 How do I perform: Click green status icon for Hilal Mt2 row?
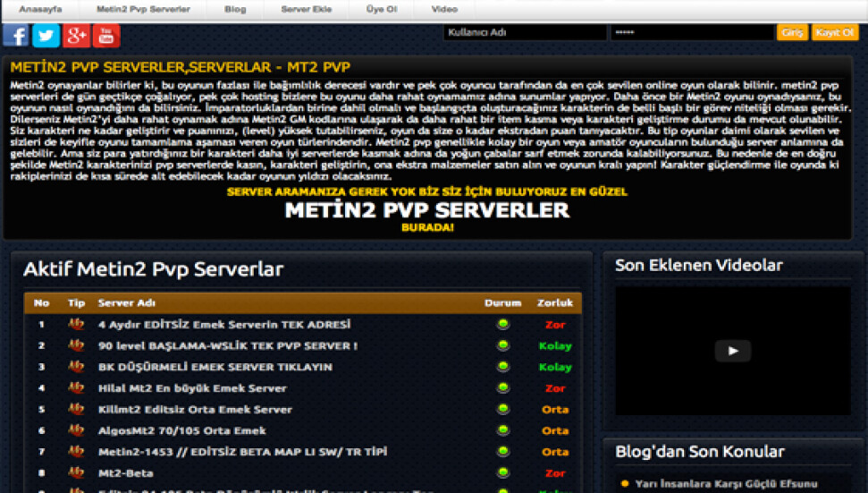[503, 388]
